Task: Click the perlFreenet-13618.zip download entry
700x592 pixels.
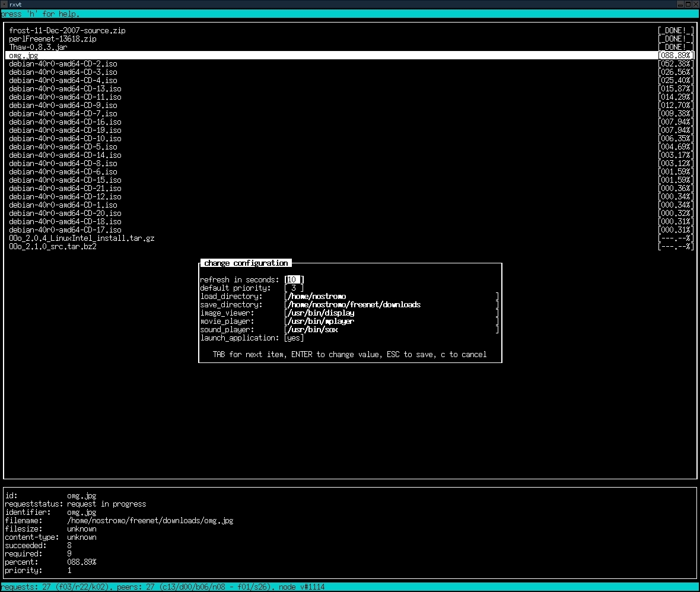Action: click(53, 39)
